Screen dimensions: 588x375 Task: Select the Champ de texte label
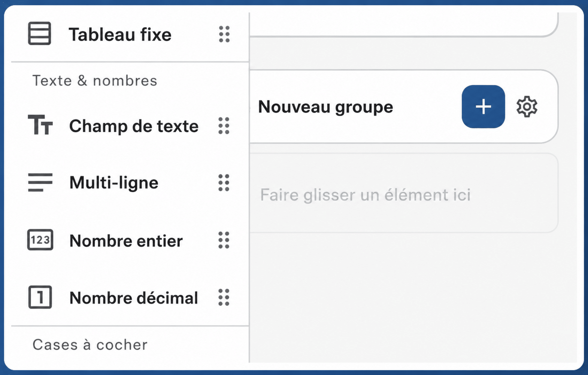tap(134, 126)
